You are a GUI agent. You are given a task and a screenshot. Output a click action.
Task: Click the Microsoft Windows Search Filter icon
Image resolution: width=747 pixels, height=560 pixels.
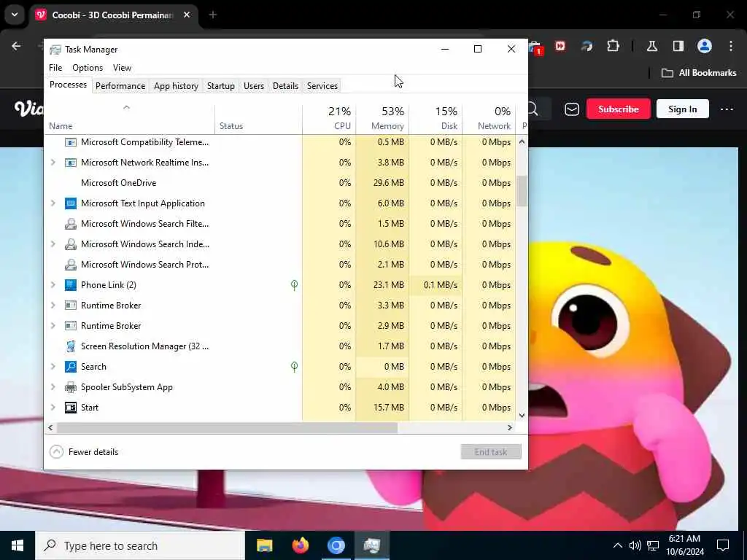tap(71, 224)
